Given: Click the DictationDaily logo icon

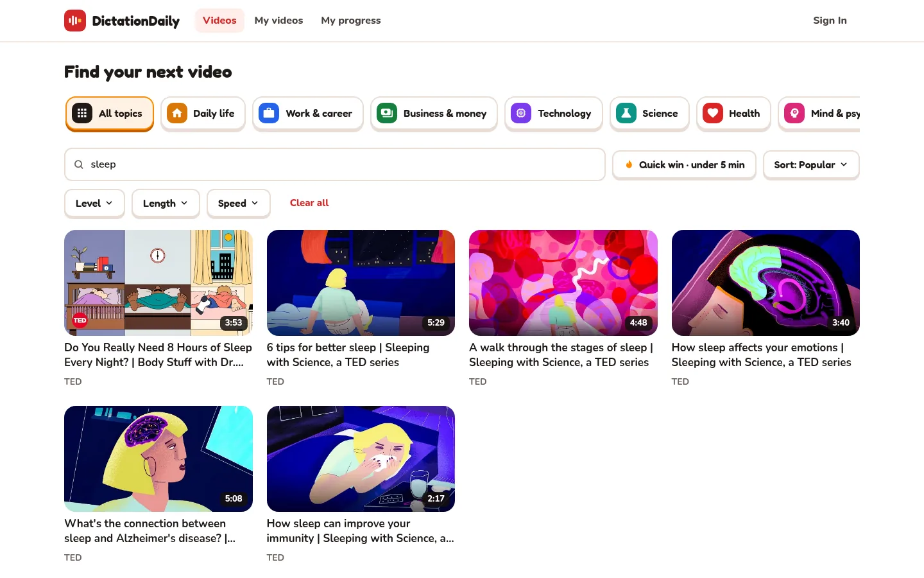Looking at the screenshot, I should click(x=75, y=21).
